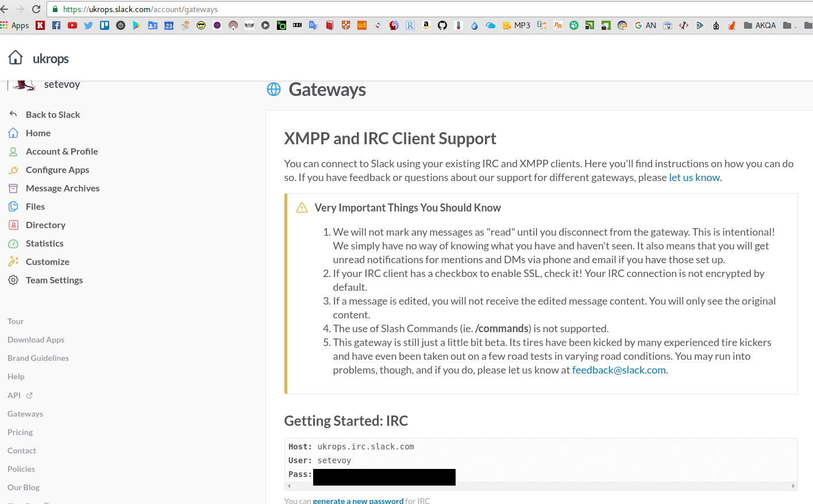Viewport: 813px width, 504px height.
Task: Click the Our Blog link
Action: click(x=24, y=487)
